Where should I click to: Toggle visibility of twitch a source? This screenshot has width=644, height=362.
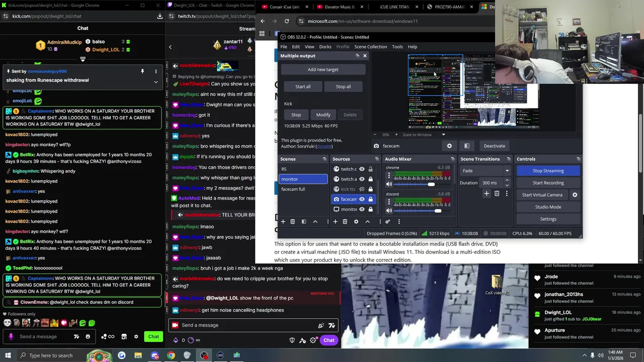point(361,179)
